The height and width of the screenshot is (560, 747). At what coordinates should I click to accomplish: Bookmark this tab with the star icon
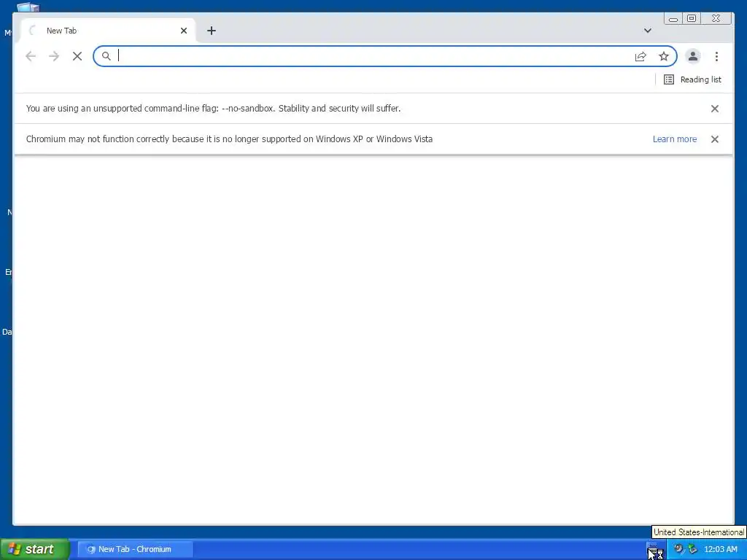coord(664,56)
